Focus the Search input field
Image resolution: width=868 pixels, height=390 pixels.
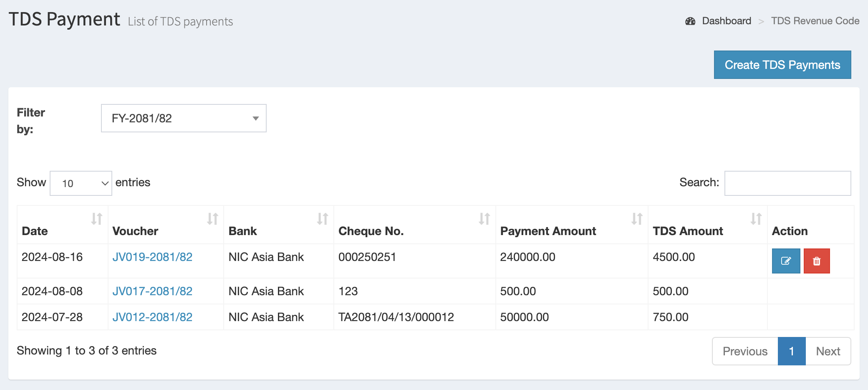coord(787,183)
